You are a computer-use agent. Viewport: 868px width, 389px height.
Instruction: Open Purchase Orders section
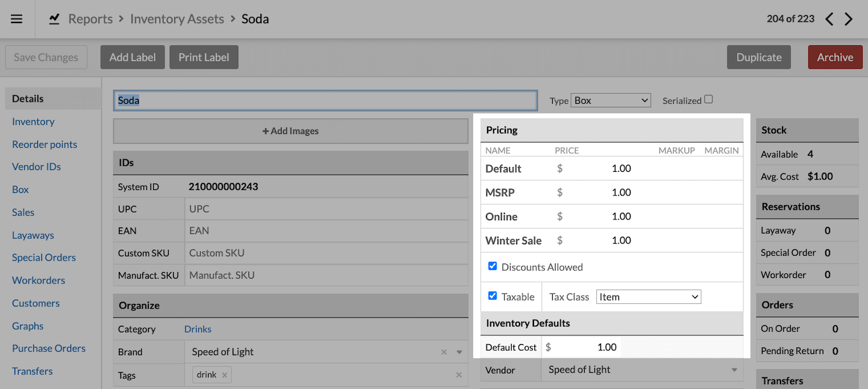click(49, 349)
